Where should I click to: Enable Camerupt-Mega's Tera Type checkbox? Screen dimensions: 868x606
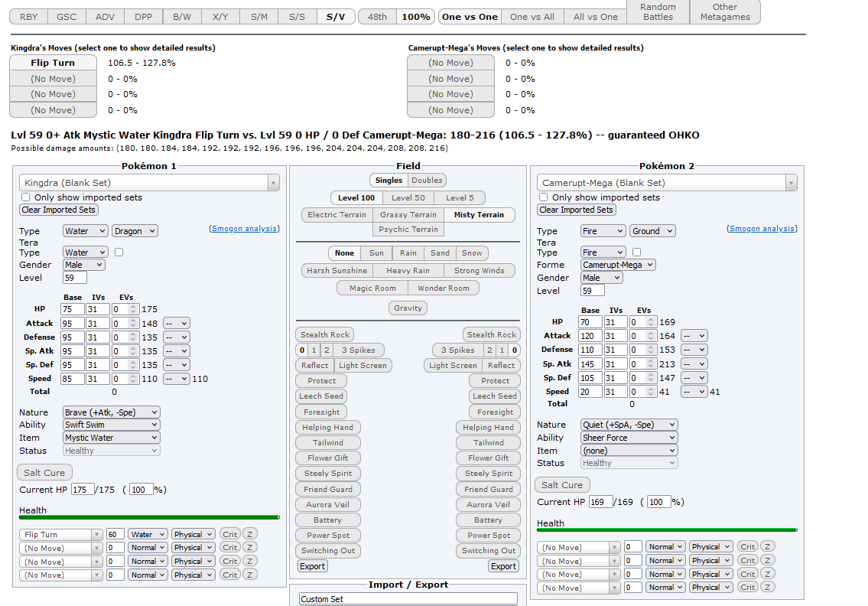[x=636, y=252]
